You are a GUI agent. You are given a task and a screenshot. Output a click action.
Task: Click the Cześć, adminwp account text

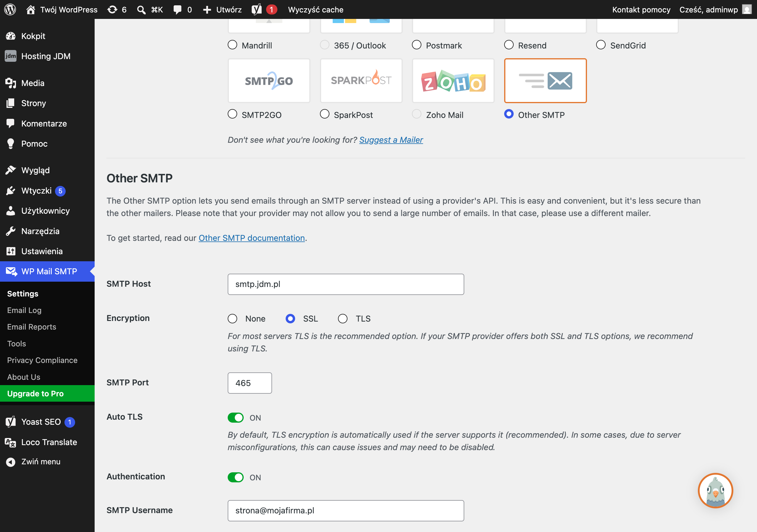[x=709, y=9]
